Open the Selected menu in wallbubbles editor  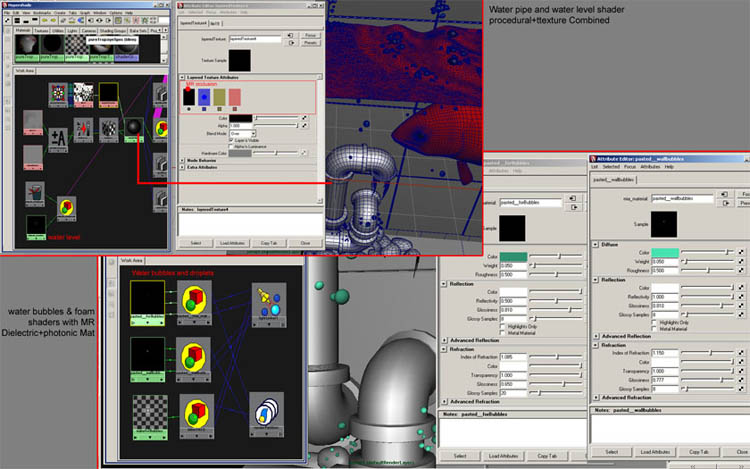(611, 167)
